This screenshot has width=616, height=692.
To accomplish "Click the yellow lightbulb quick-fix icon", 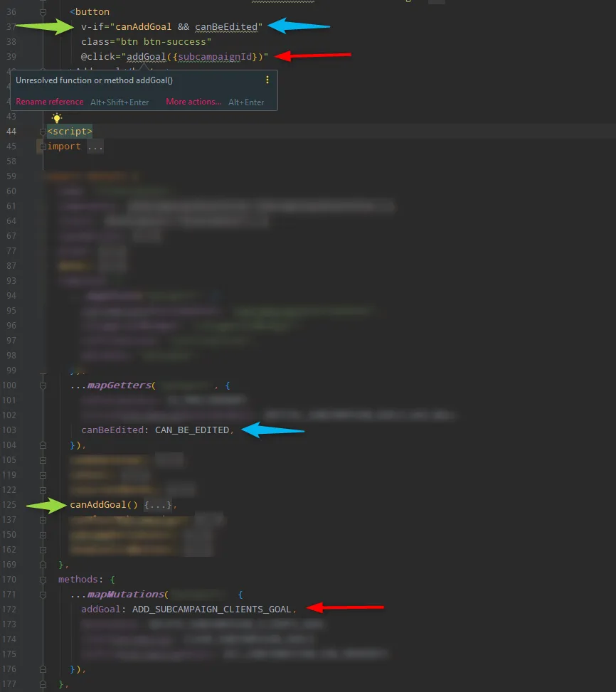I will tap(56, 118).
